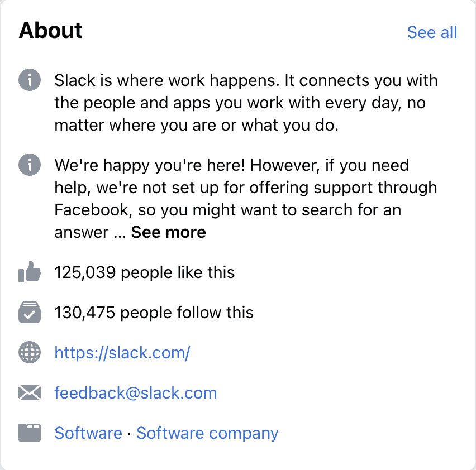Click the feedback@slack.com email link

[135, 393]
